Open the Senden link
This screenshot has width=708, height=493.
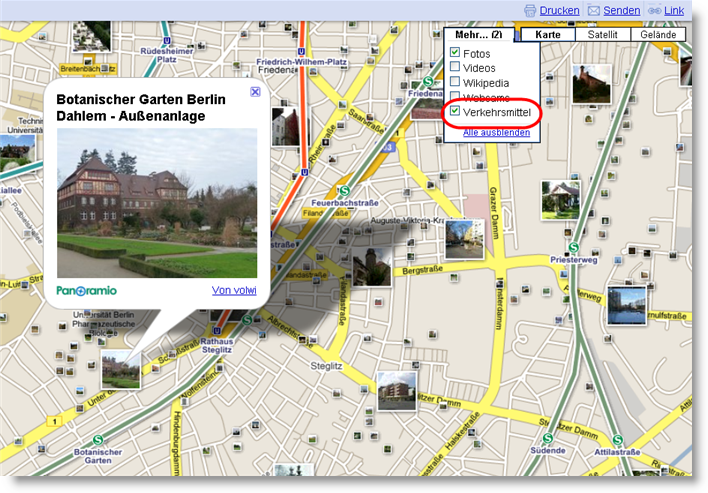[621, 10]
